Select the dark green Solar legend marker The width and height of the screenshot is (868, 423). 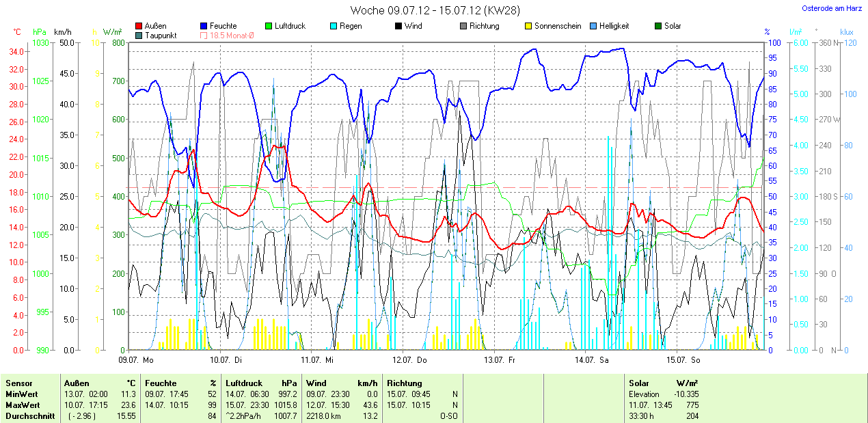point(658,26)
